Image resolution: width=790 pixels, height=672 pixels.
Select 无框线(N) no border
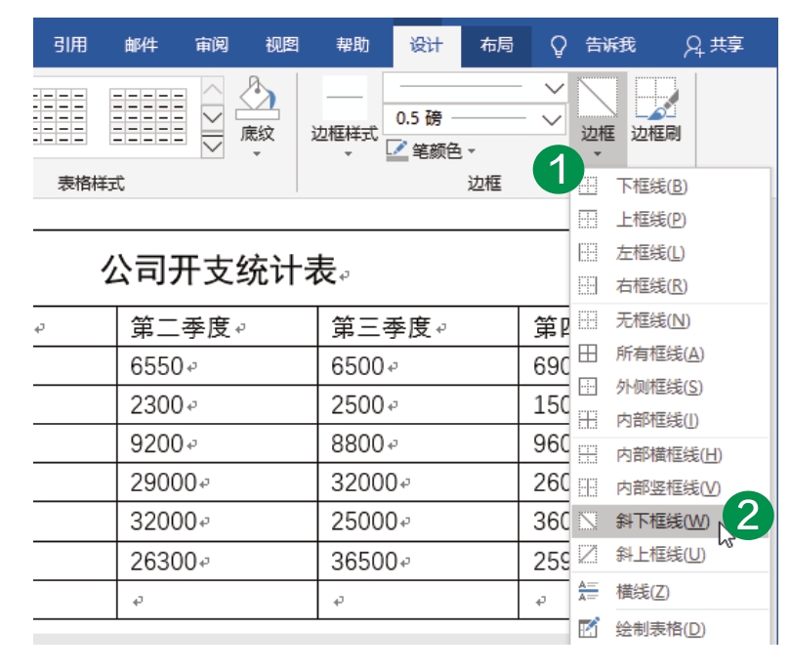click(x=670, y=320)
